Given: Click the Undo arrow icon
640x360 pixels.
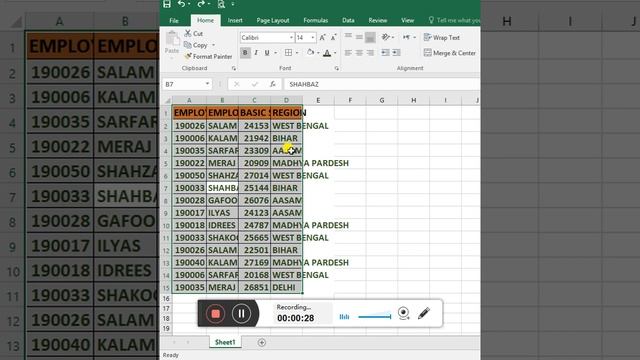Looking at the screenshot, I should [x=181, y=4].
